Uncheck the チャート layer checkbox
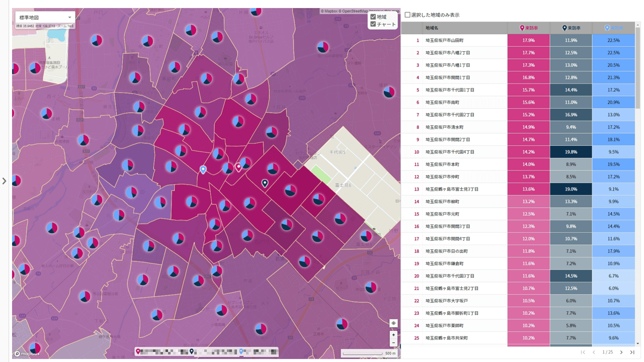The image size is (644, 362). tap(373, 24)
